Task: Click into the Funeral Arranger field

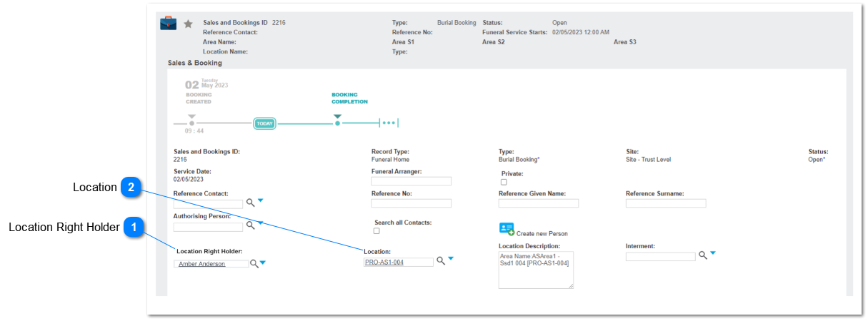Action: 411,181
